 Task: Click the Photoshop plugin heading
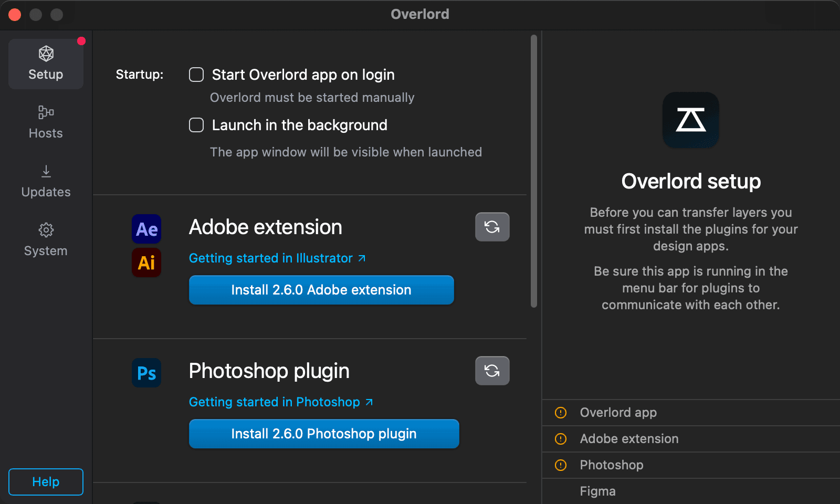click(269, 371)
